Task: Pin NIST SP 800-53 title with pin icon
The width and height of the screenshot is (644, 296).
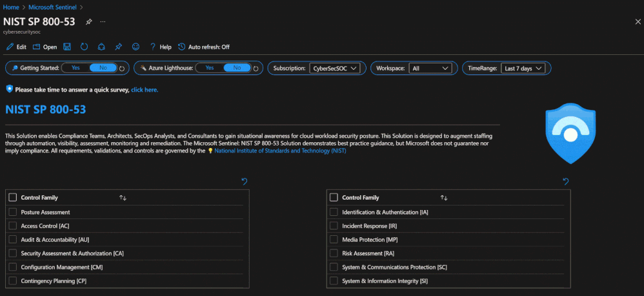Action: (x=88, y=22)
